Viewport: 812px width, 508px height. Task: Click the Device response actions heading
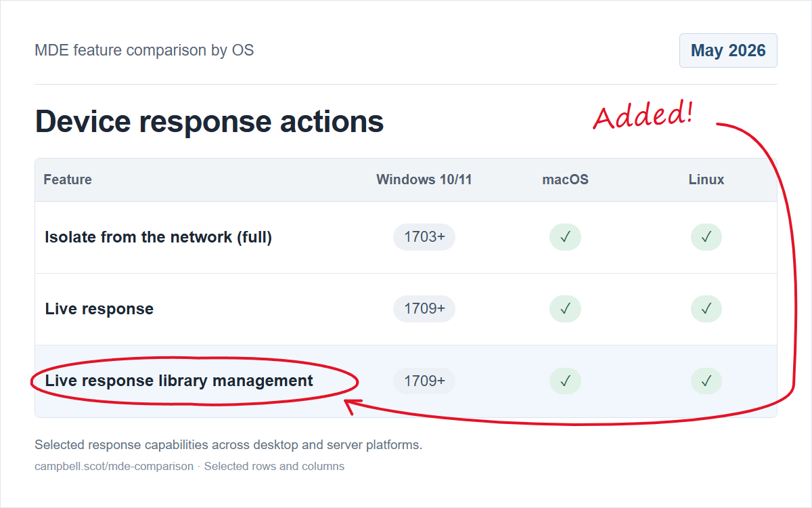pyautogui.click(x=209, y=121)
